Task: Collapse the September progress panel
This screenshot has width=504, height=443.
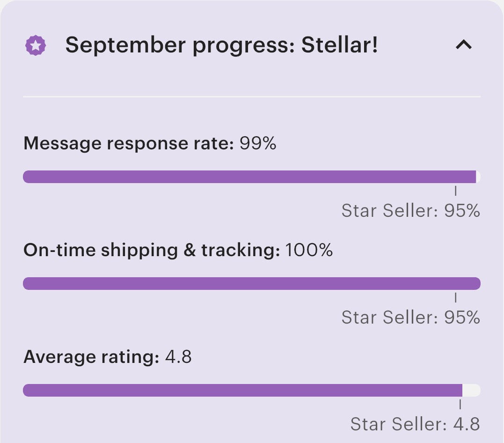Action: (x=464, y=44)
